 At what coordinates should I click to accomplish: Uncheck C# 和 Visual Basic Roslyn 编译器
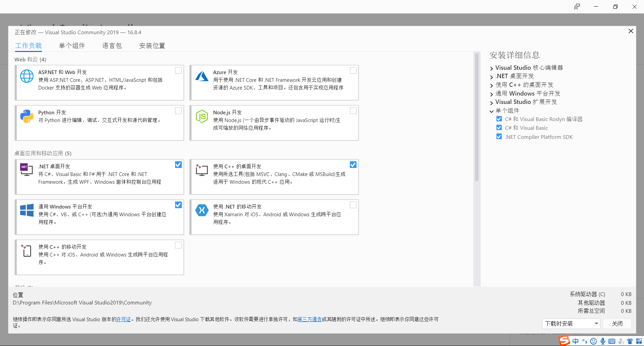pyautogui.click(x=499, y=119)
